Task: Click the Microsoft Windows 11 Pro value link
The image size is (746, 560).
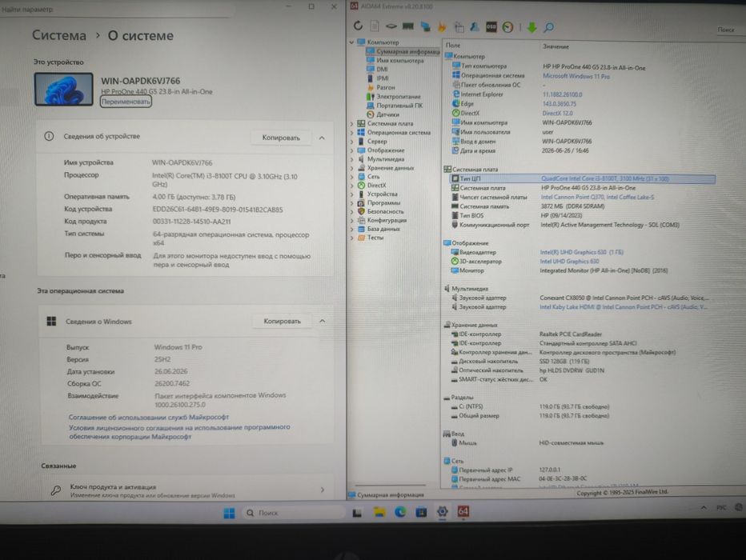Action: click(x=576, y=76)
